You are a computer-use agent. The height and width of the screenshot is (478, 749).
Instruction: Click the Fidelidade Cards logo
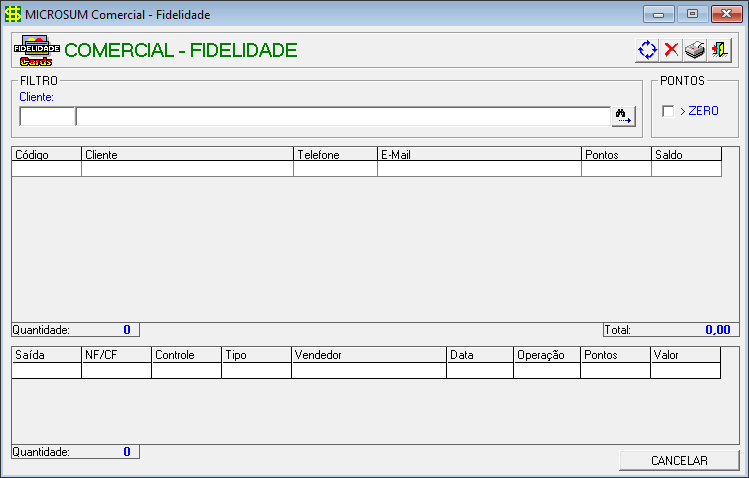pyautogui.click(x=36, y=51)
